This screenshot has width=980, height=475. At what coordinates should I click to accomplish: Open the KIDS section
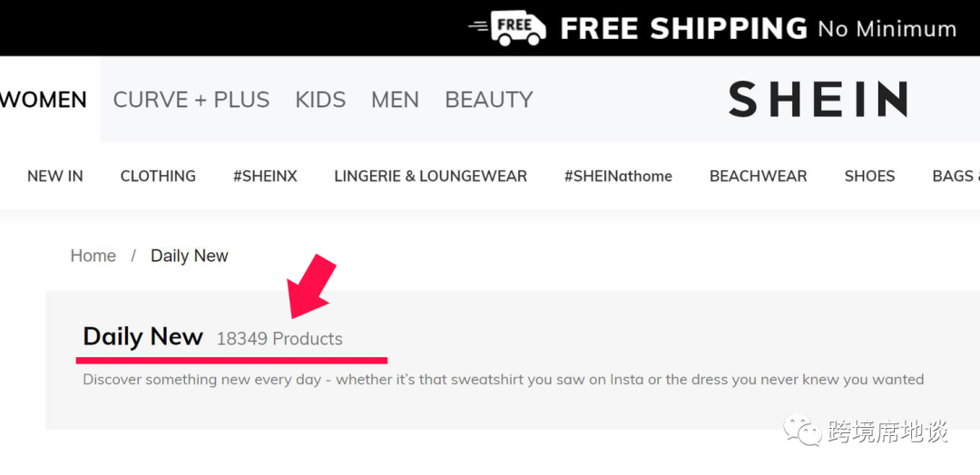[x=320, y=100]
